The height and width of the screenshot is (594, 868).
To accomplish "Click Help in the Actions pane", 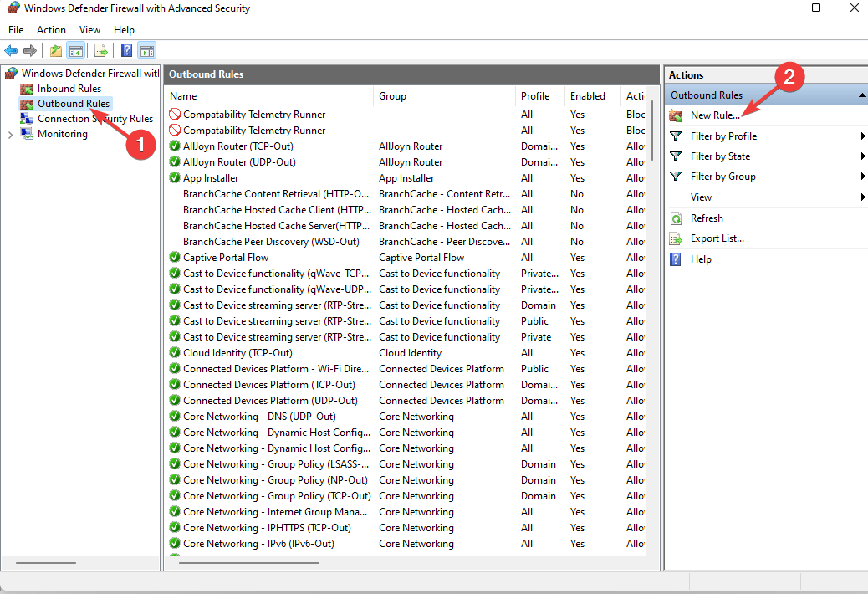I will pos(701,259).
